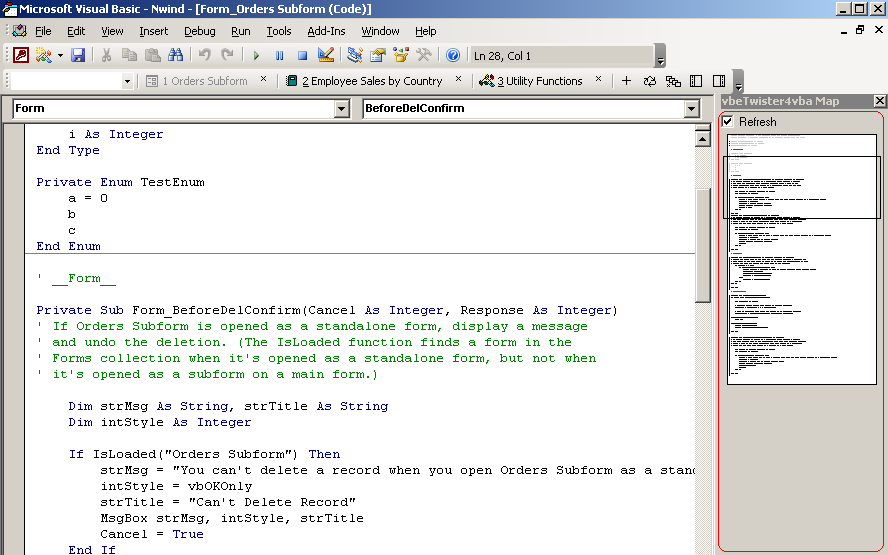Click the vertical scrollbar thumb in the code window

click(x=703, y=245)
